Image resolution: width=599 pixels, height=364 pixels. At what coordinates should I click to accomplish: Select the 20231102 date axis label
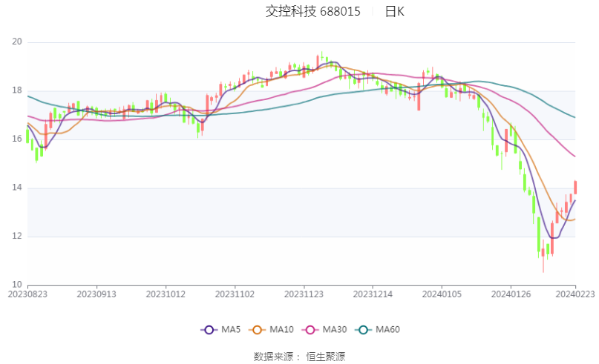235,294
